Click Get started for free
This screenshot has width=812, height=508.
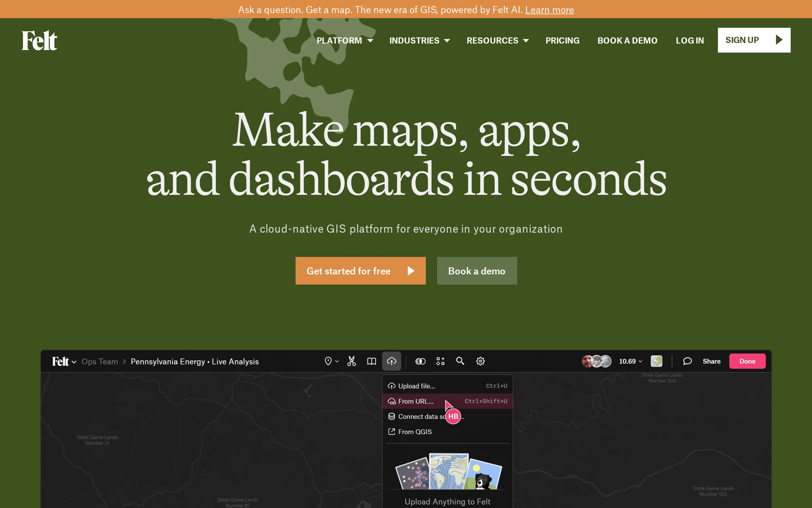tap(360, 271)
